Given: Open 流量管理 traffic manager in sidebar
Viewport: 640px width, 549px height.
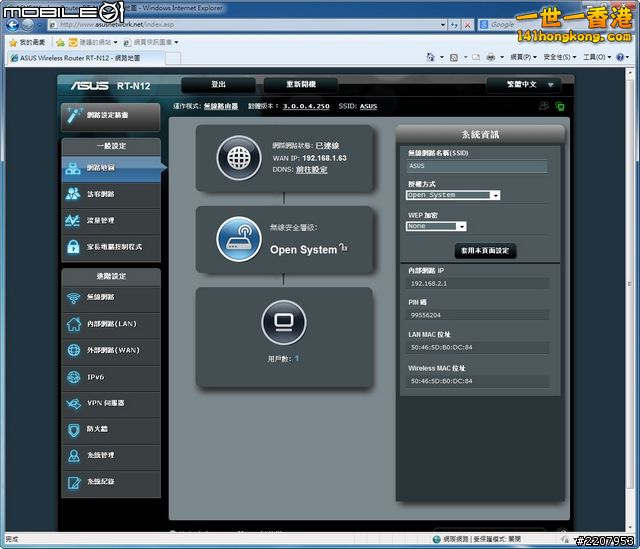Looking at the screenshot, I should tap(110, 220).
